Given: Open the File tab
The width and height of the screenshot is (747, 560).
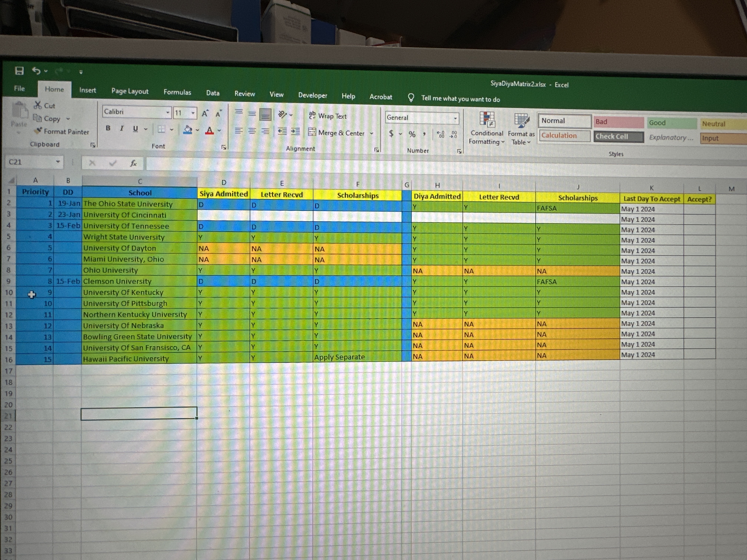Looking at the screenshot, I should [19, 89].
